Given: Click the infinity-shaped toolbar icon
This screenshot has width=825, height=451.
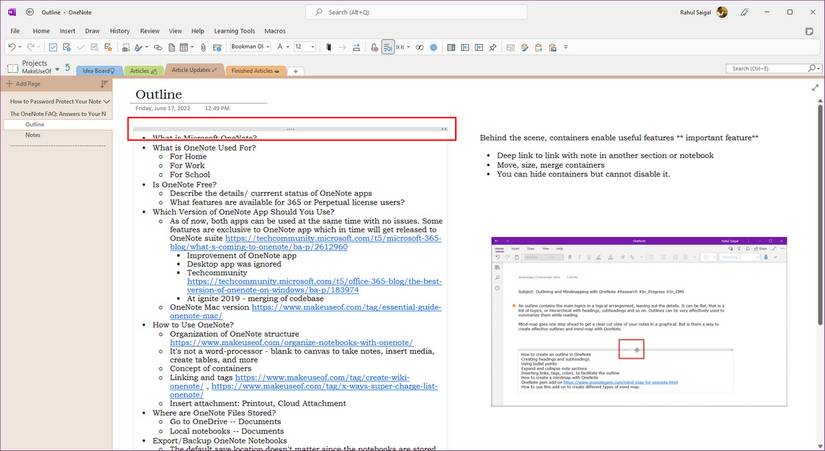Looking at the screenshot, I should point(419,47).
